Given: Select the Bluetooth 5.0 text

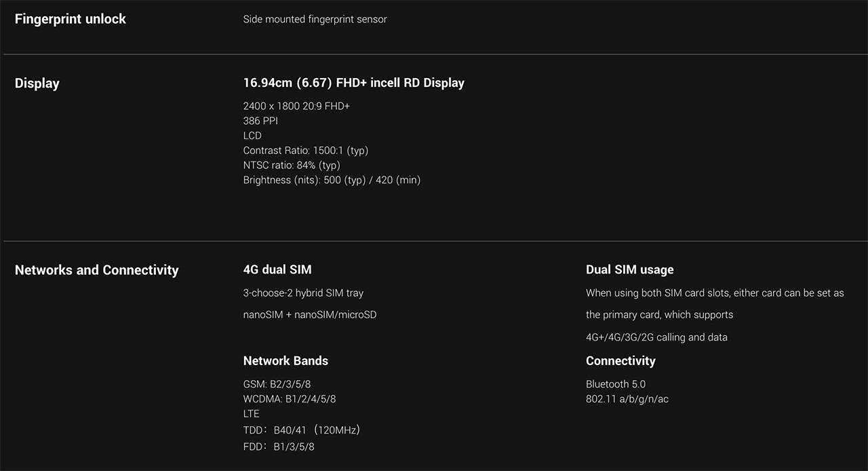Looking at the screenshot, I should [615, 384].
